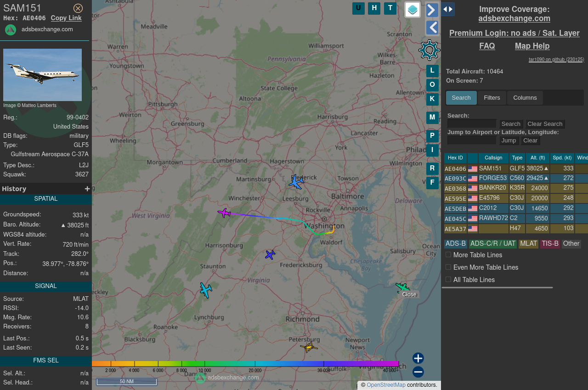Toggle the P map button
The width and height of the screenshot is (588, 390).
point(432,136)
